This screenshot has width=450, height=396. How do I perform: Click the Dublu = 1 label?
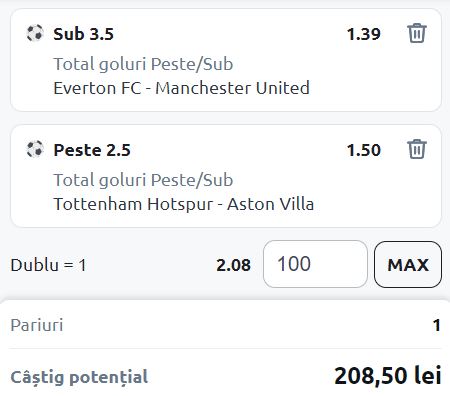coord(49,265)
